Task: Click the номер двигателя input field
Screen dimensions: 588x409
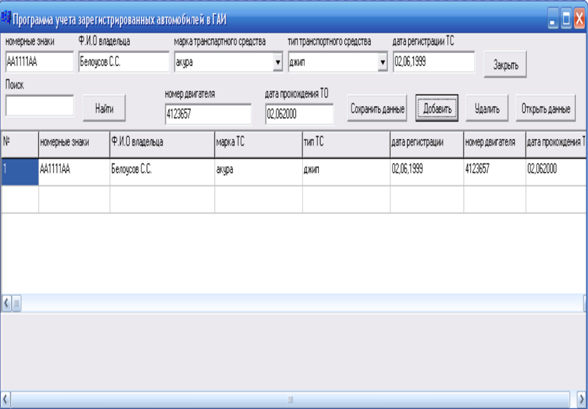Action: (x=208, y=114)
